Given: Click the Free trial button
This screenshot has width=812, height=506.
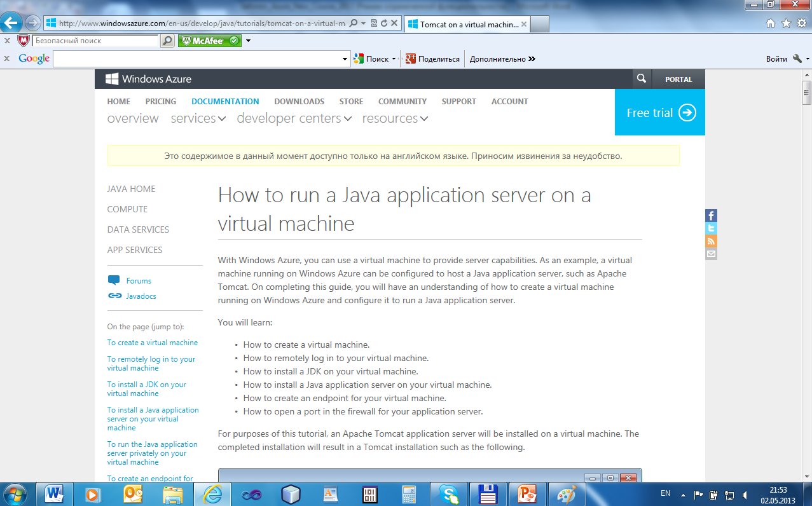Looking at the screenshot, I should (x=660, y=113).
